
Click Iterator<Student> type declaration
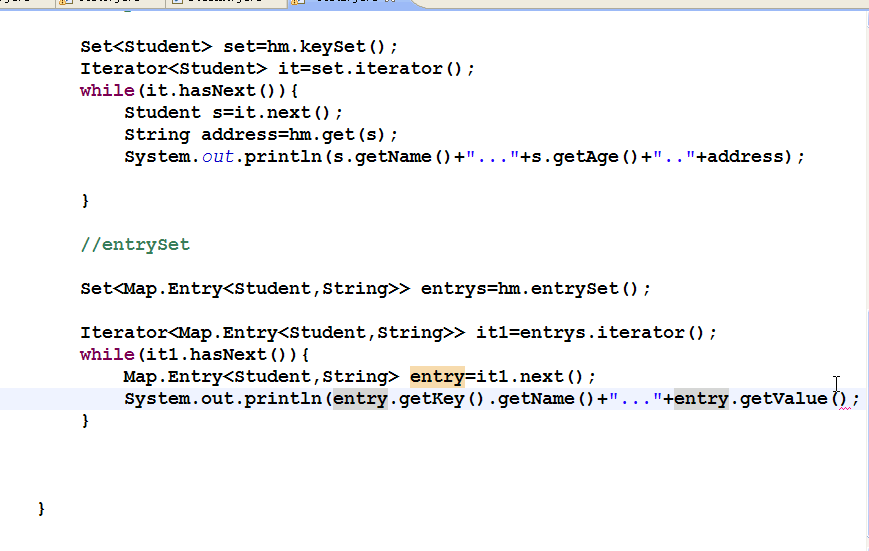(x=173, y=69)
